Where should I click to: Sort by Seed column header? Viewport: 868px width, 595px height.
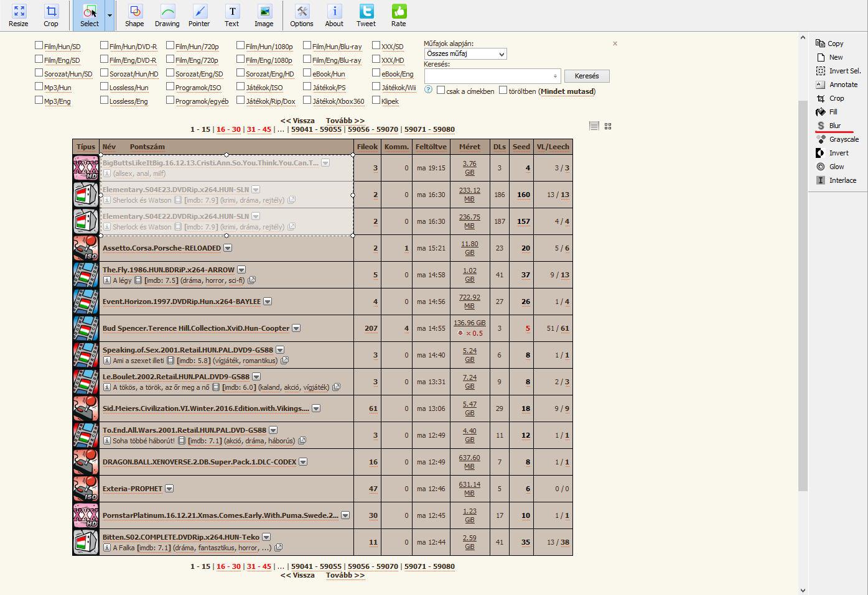[x=521, y=147]
